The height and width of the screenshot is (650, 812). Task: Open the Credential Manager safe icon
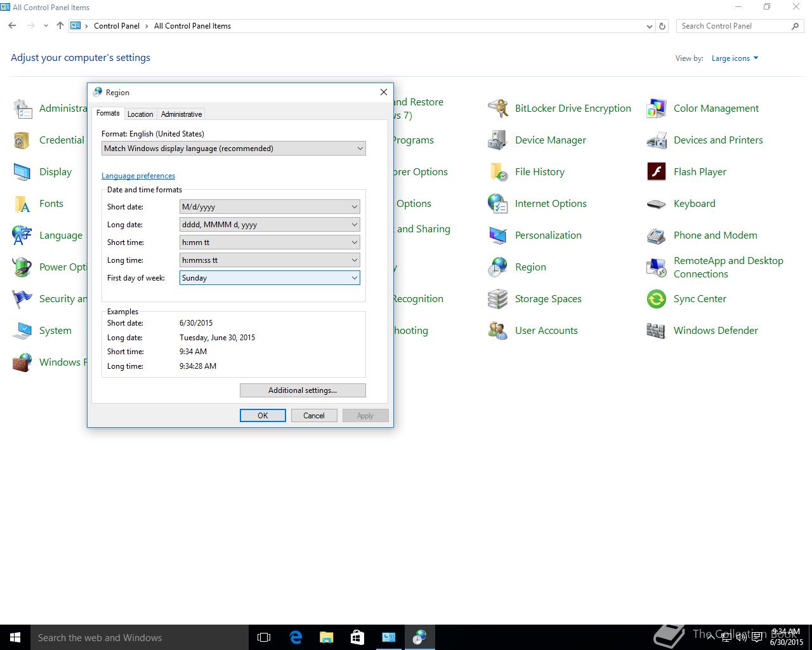tap(22, 140)
